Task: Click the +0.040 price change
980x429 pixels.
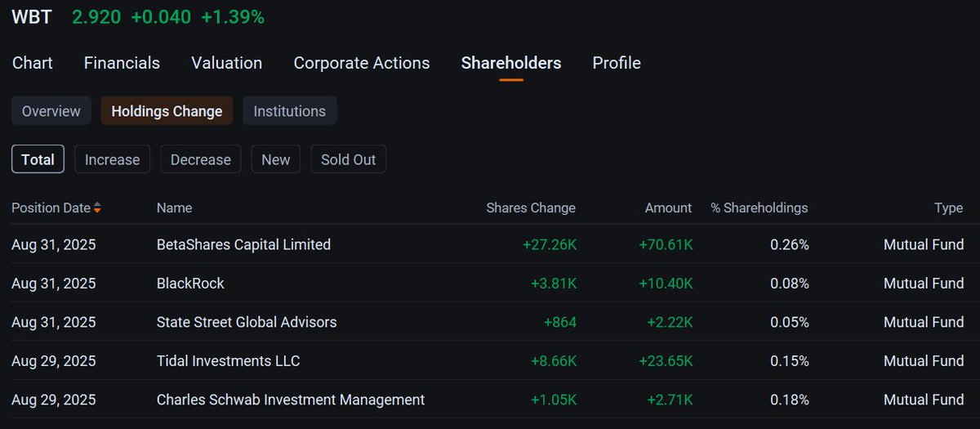Action: tap(161, 17)
